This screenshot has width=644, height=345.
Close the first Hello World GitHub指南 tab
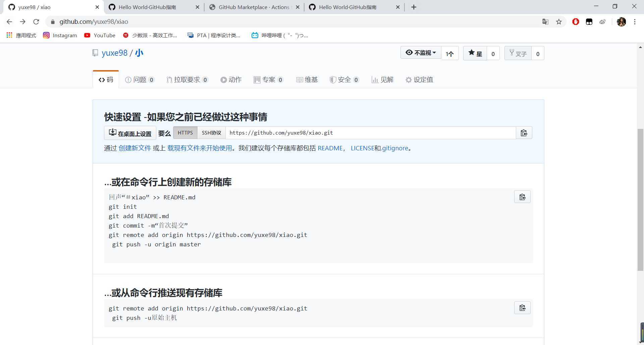(x=197, y=7)
